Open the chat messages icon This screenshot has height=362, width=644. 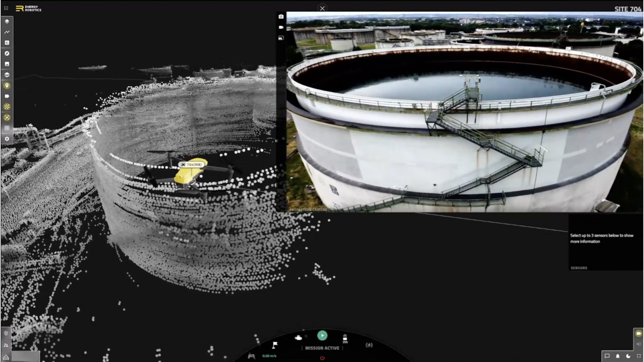607,356
